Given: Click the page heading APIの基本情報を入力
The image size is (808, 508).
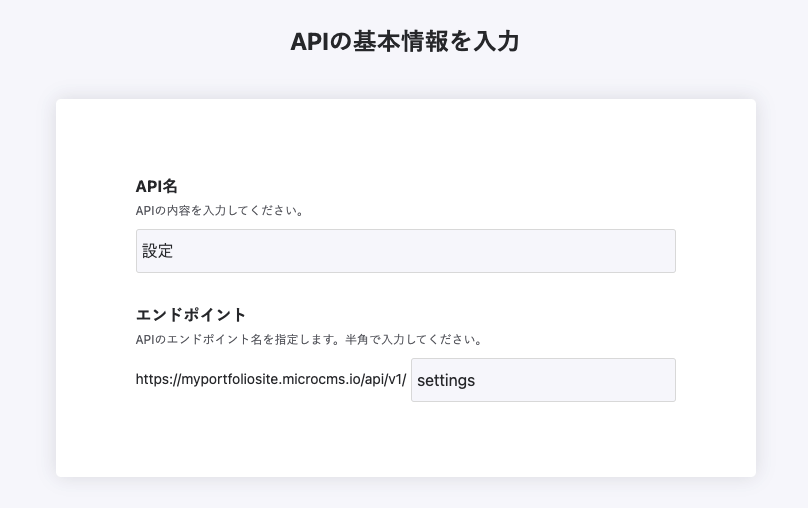Looking at the screenshot, I should 404,42.
